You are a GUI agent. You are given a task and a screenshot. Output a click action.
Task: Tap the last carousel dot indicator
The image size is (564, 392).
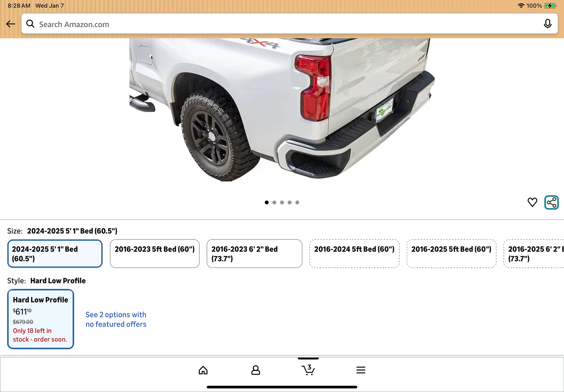(x=297, y=202)
